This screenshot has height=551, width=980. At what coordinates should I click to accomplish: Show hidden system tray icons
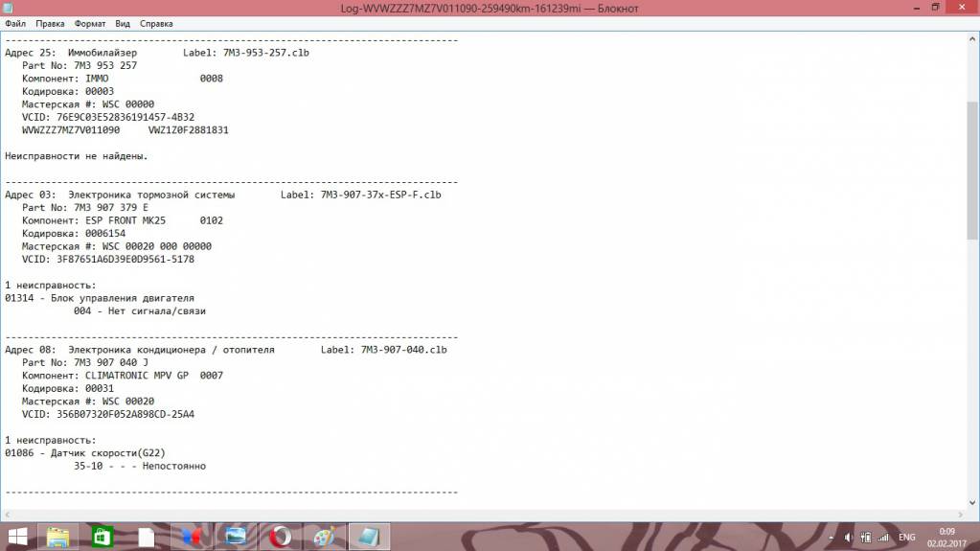click(x=830, y=538)
